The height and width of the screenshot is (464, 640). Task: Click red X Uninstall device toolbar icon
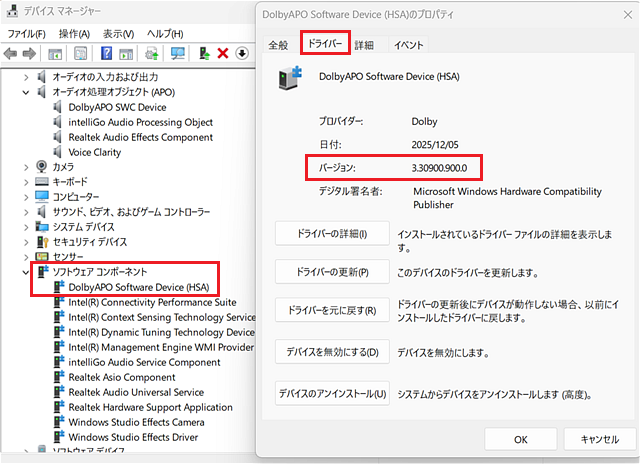point(223,53)
